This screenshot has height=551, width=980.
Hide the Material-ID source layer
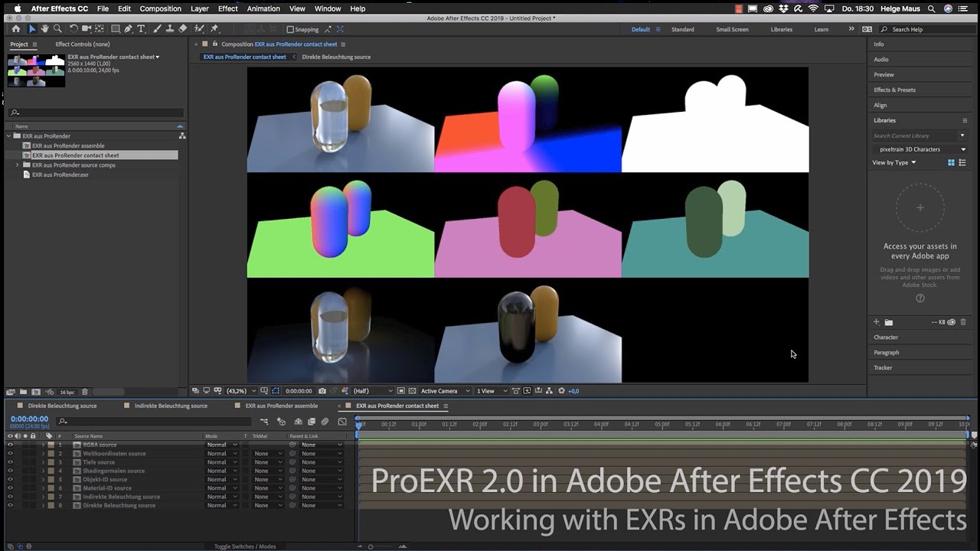tap(10, 487)
